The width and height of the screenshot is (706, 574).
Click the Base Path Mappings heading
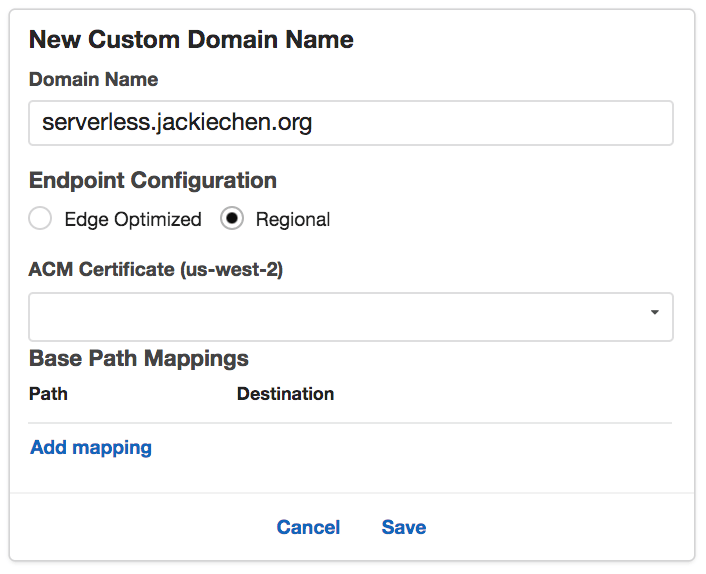(x=139, y=358)
